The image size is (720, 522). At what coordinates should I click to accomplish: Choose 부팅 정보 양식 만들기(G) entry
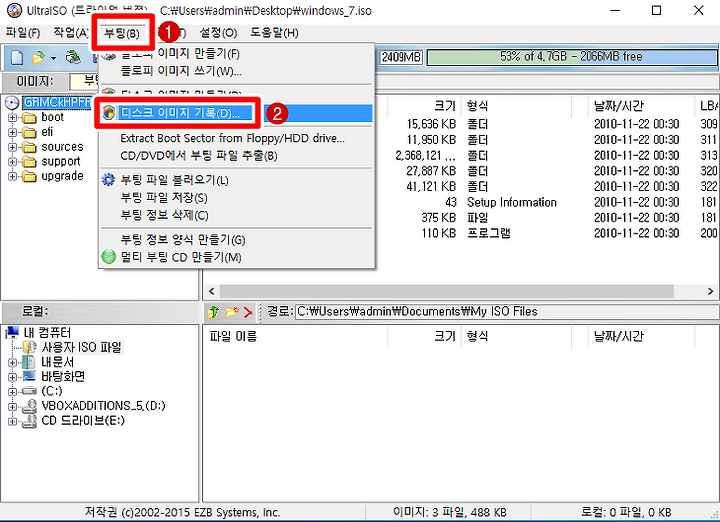click(237, 240)
